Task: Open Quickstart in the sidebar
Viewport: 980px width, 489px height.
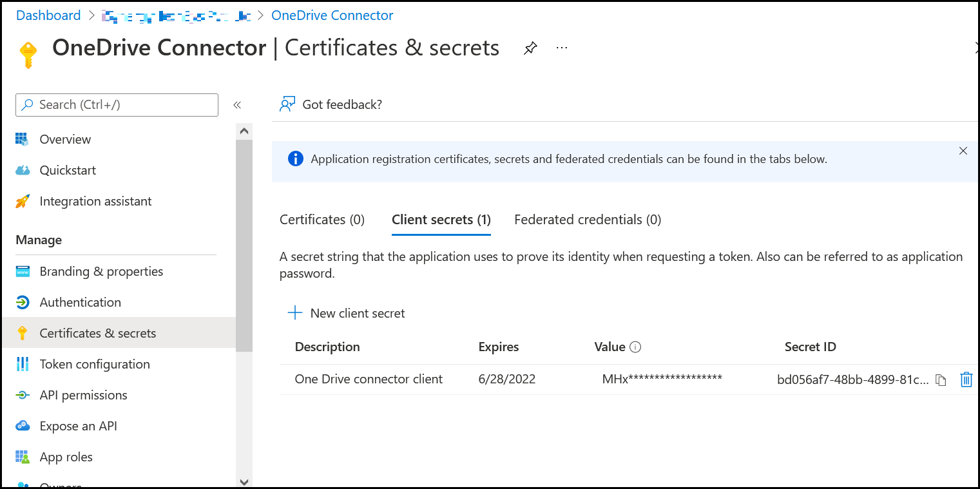Action: coord(68,170)
